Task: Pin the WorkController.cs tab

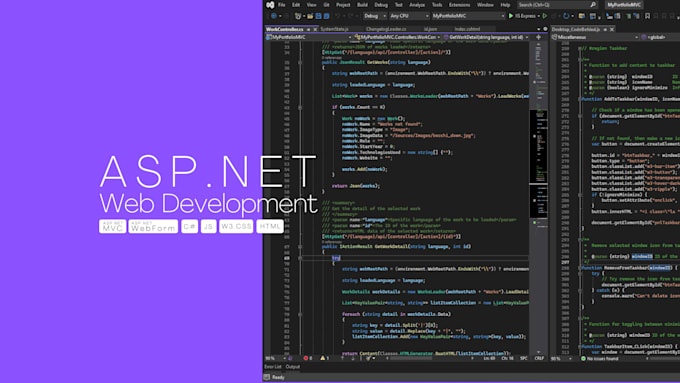Action: point(308,29)
